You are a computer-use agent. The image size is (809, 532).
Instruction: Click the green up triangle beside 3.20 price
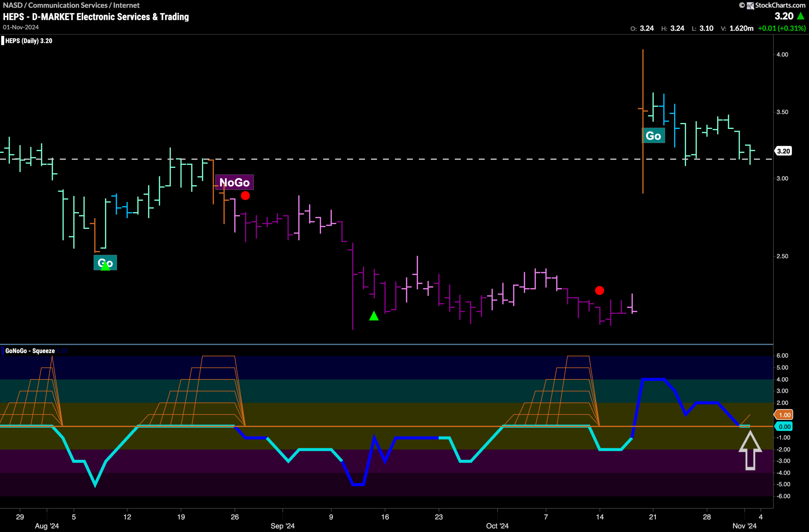tap(800, 16)
